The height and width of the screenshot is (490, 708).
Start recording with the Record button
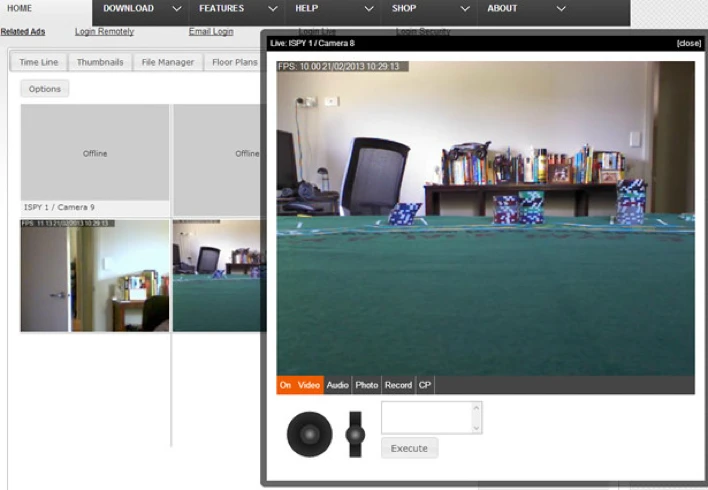pyautogui.click(x=398, y=385)
